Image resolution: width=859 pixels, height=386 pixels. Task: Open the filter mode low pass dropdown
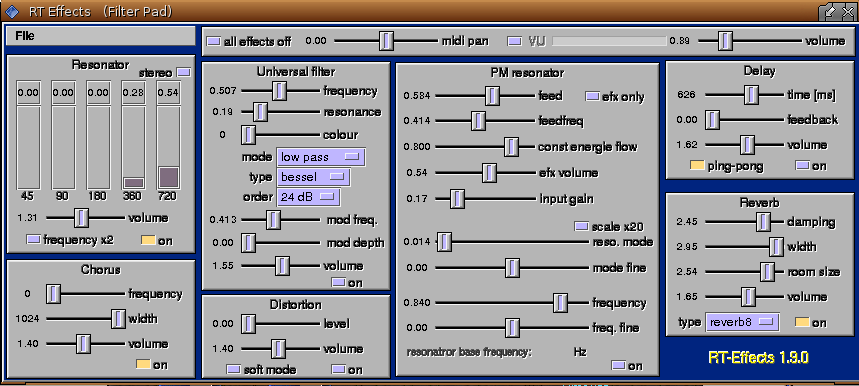[x=320, y=157]
